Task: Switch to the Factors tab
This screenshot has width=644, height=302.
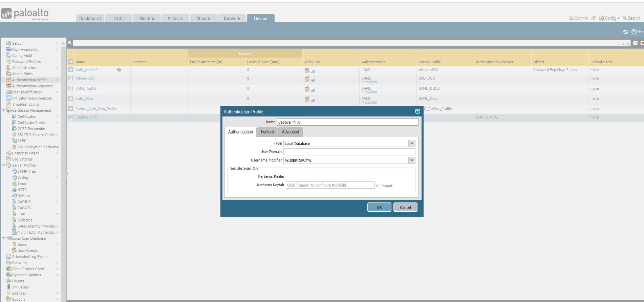Action: (267, 132)
